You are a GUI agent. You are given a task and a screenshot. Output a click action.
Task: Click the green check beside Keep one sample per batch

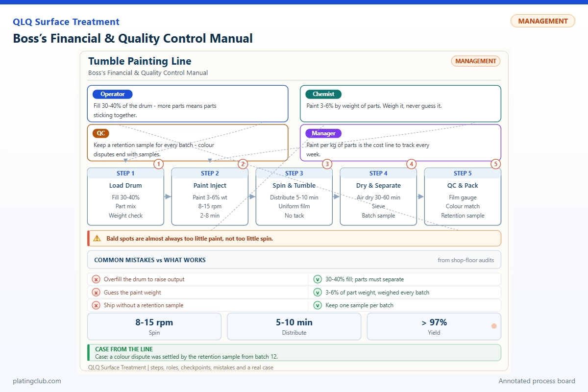point(318,305)
